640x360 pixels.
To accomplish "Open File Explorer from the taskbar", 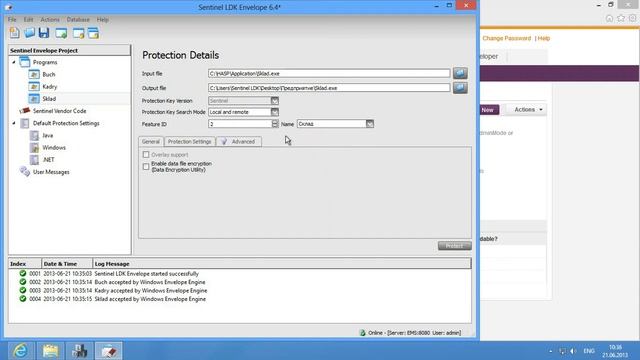I will [50, 351].
